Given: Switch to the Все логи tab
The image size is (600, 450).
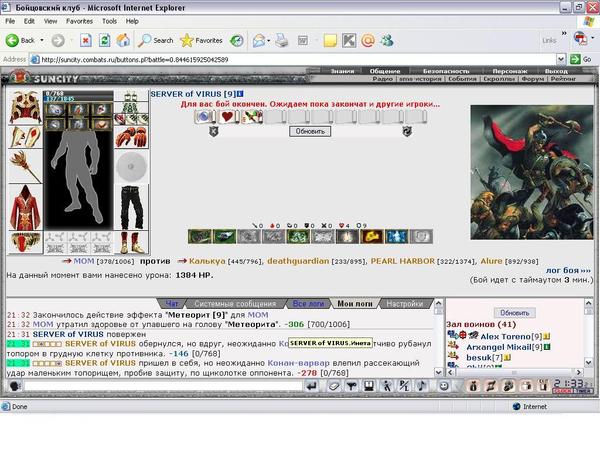Looking at the screenshot, I should pos(308,303).
